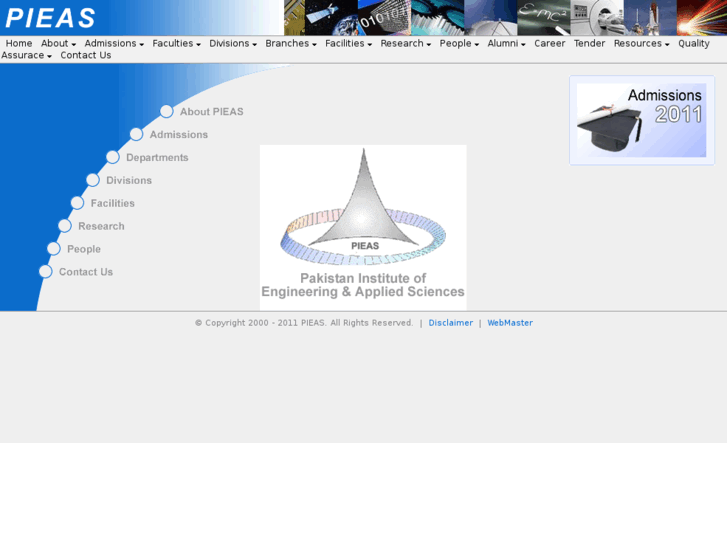Open the Contact Us sidebar link
727x545 pixels.
[x=86, y=272]
